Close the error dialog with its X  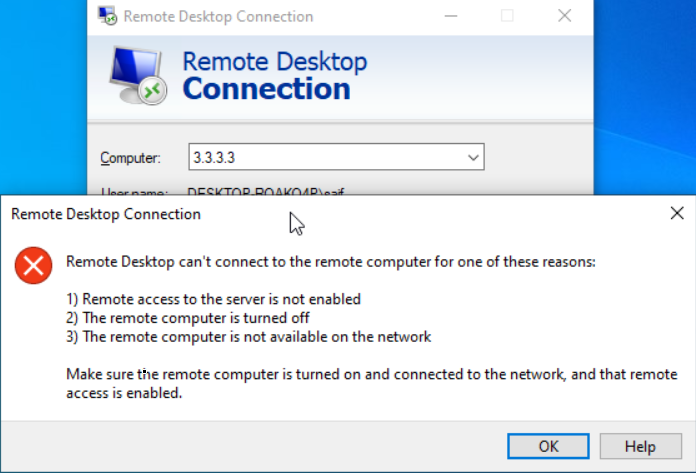click(x=677, y=213)
